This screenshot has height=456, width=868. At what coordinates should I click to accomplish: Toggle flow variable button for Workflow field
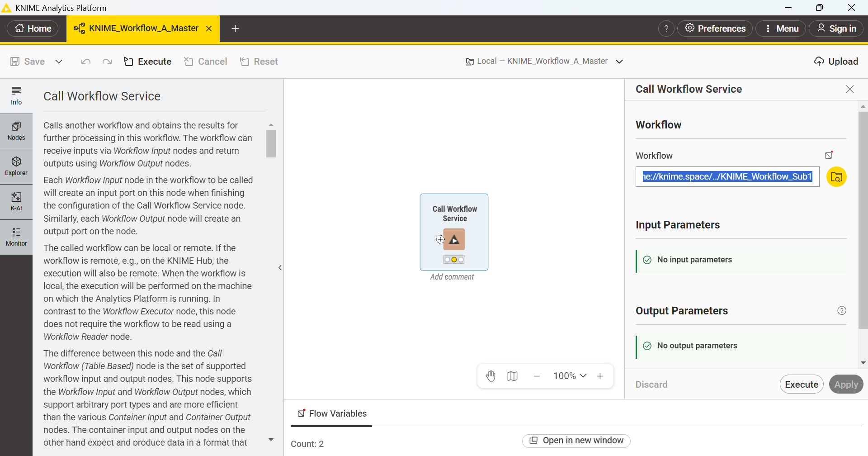point(829,155)
